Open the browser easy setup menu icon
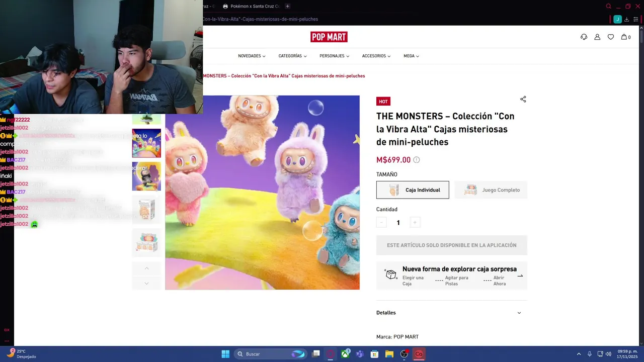This screenshot has width=644, height=362. [x=636, y=19]
